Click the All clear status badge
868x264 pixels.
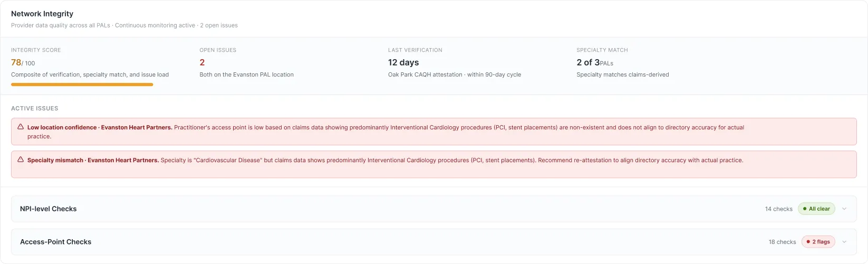816,209
